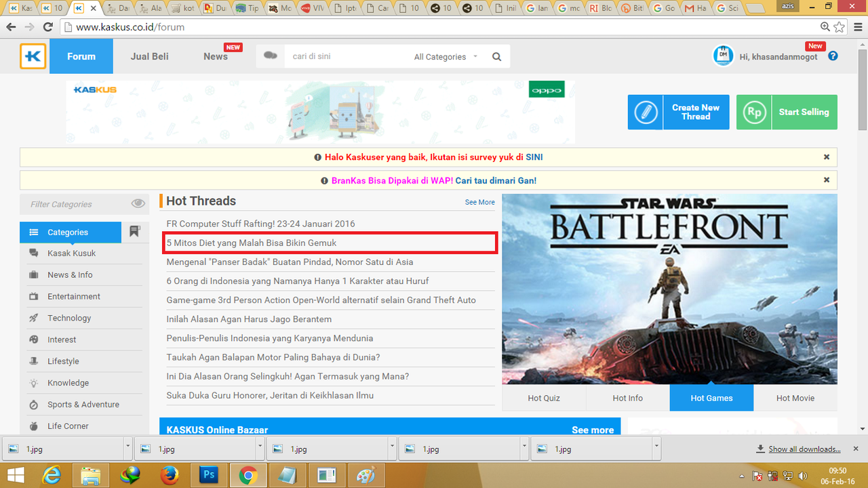Screen dimensions: 868x488
Task: Launch Internet Explorer from the taskbar
Action: pyautogui.click(x=52, y=475)
